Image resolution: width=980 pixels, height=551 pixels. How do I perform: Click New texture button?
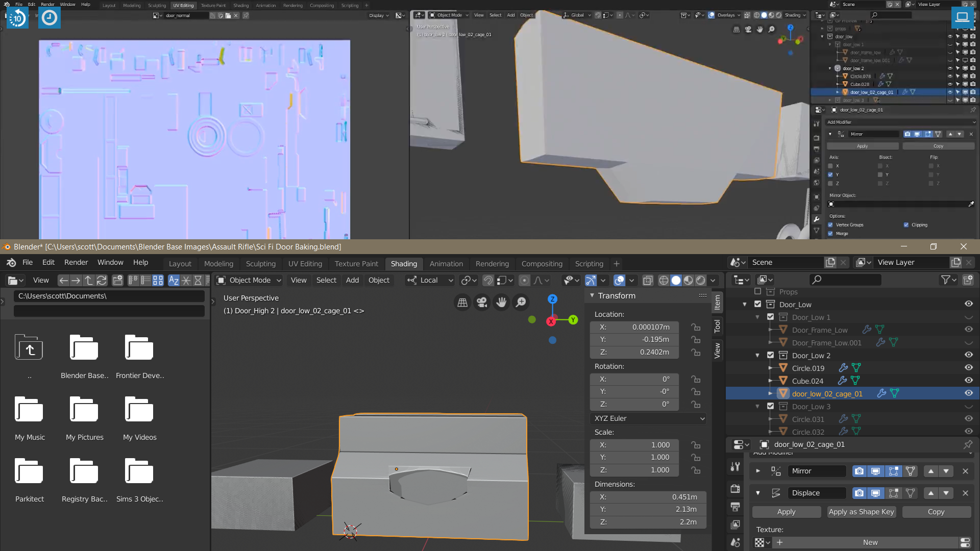(x=870, y=542)
